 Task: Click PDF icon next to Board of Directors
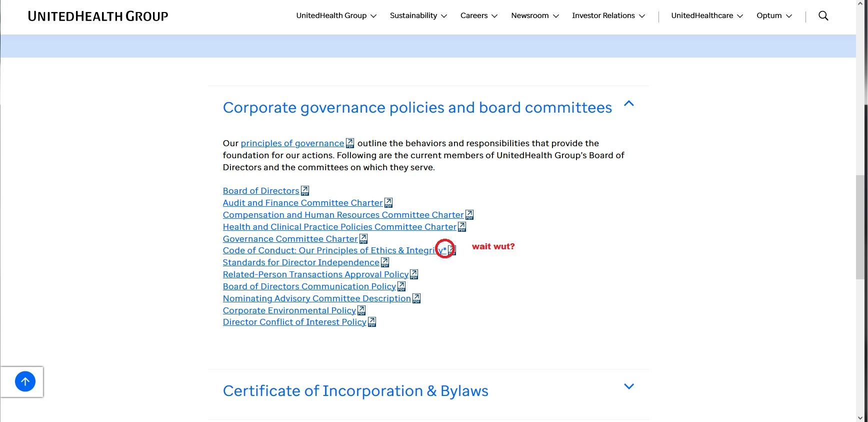coord(305,191)
